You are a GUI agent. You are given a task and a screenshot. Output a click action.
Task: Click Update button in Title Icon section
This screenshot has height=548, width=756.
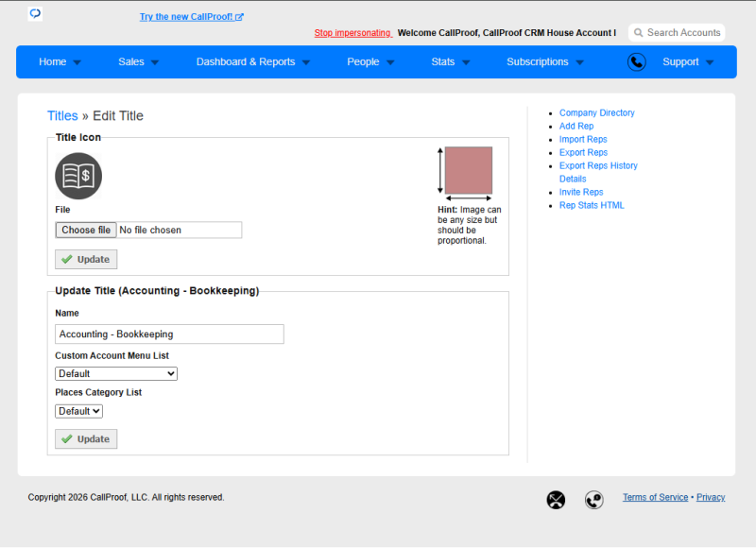point(86,259)
